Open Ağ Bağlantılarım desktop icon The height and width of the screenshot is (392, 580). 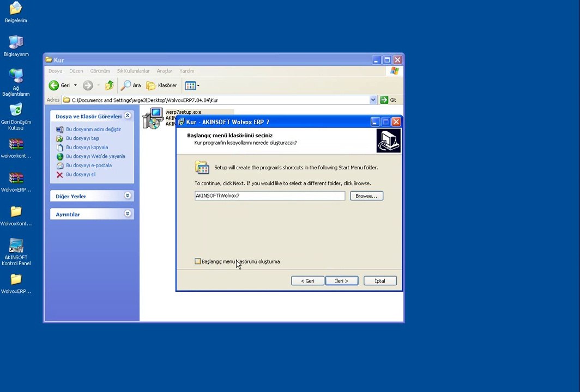coord(16,82)
